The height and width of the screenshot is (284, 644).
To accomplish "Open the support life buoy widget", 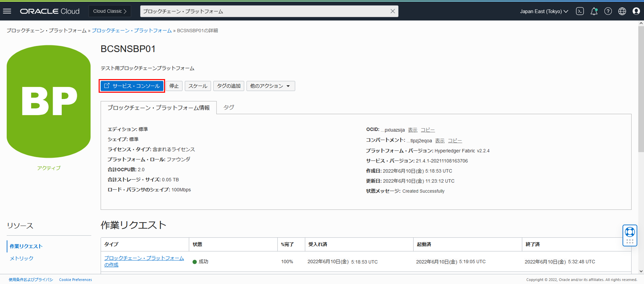I will point(630,231).
